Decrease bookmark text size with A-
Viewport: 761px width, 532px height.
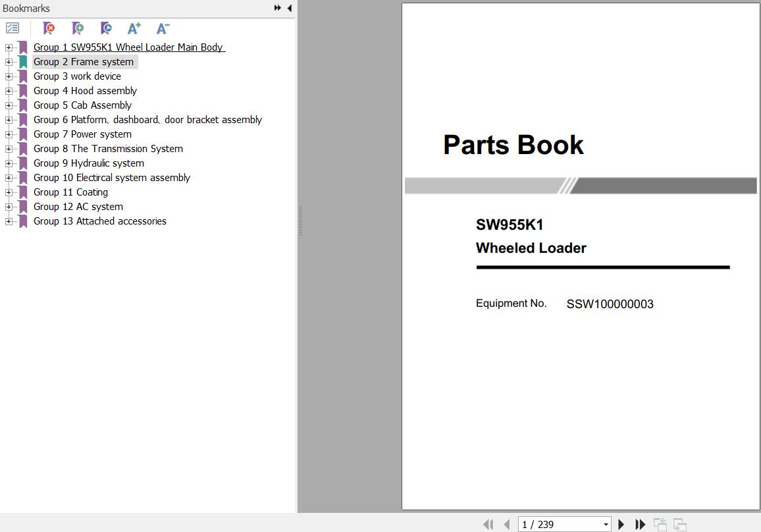[x=163, y=28]
